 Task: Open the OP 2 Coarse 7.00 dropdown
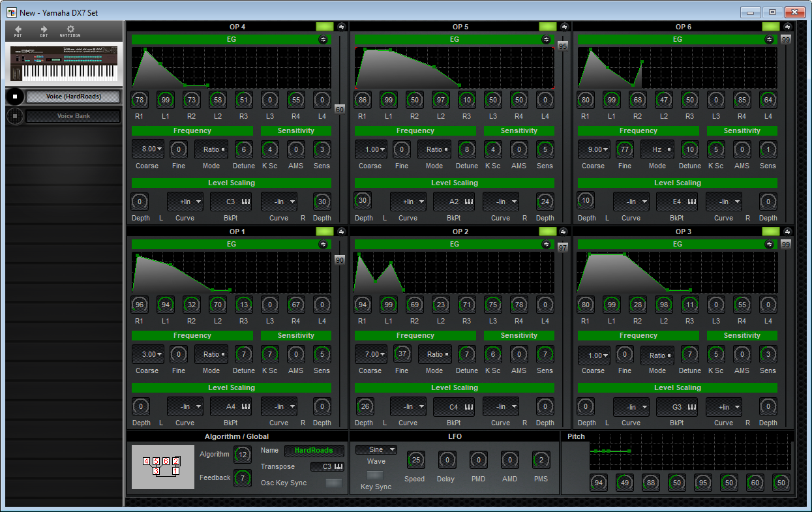click(x=371, y=354)
